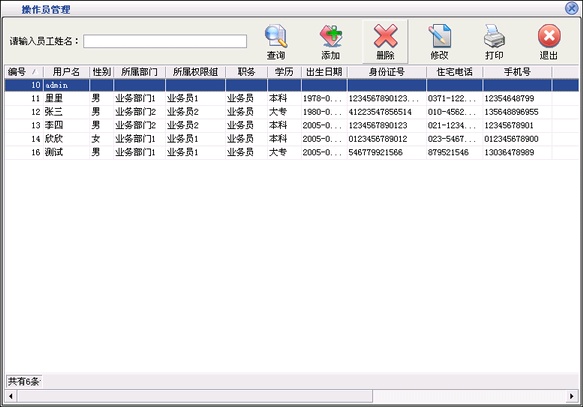Click the 打印 printer icon
The height and width of the screenshot is (407, 583).
click(494, 36)
